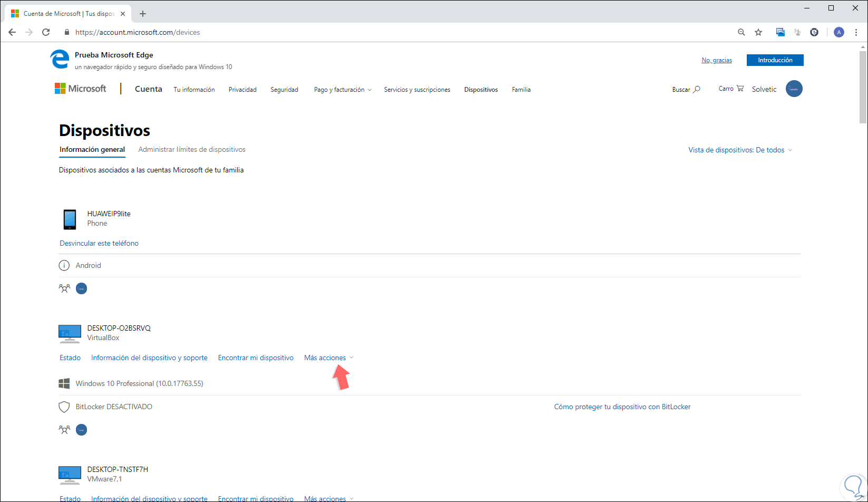
Task: Open the Dispositivos nav item
Action: click(x=481, y=90)
